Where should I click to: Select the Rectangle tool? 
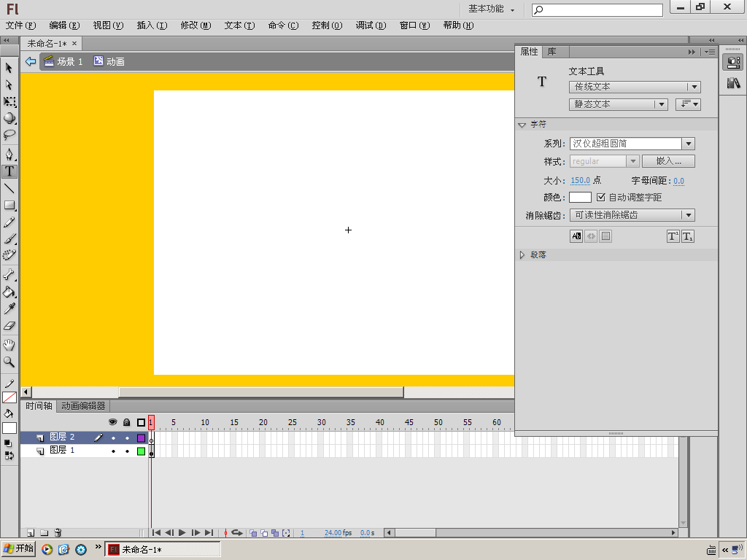9,205
